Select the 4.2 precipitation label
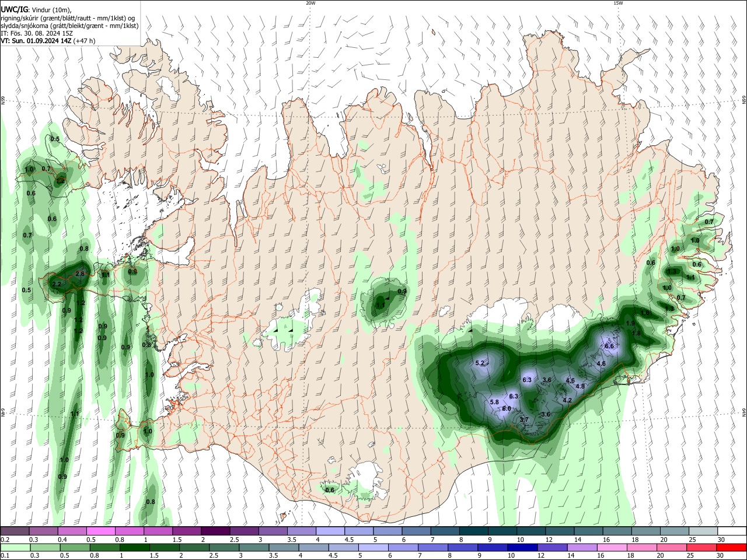The height and width of the screenshot is (560, 747). 567,400
